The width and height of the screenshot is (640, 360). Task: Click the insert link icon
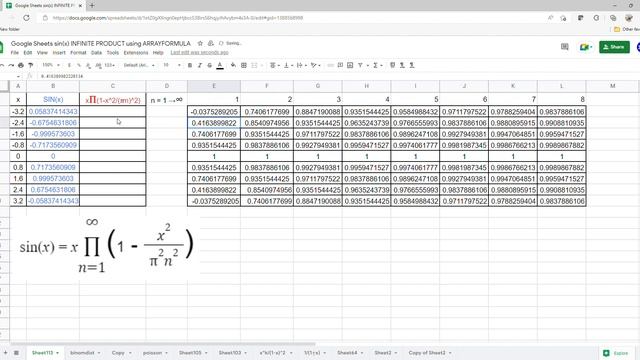click(331, 65)
